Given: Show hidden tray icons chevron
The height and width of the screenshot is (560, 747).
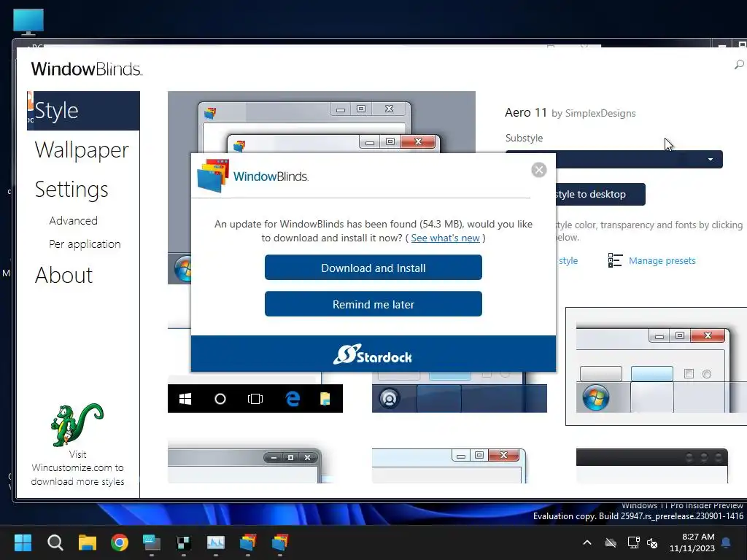Looking at the screenshot, I should tap(587, 542).
